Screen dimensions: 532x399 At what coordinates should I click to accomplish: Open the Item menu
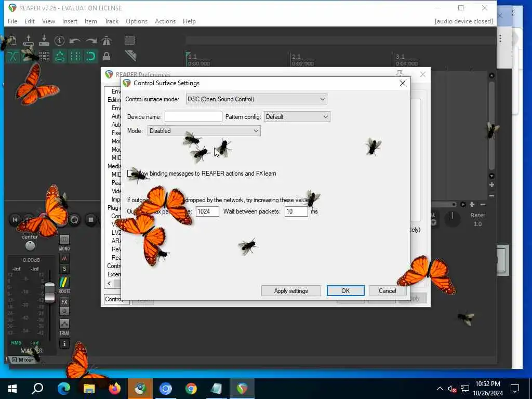(90, 21)
